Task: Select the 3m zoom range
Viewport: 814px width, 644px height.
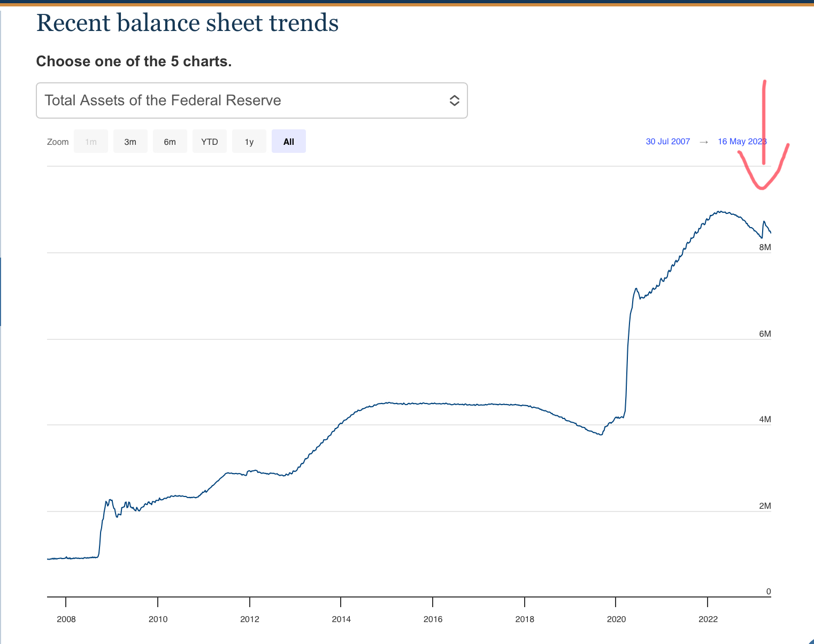Action: pos(130,142)
